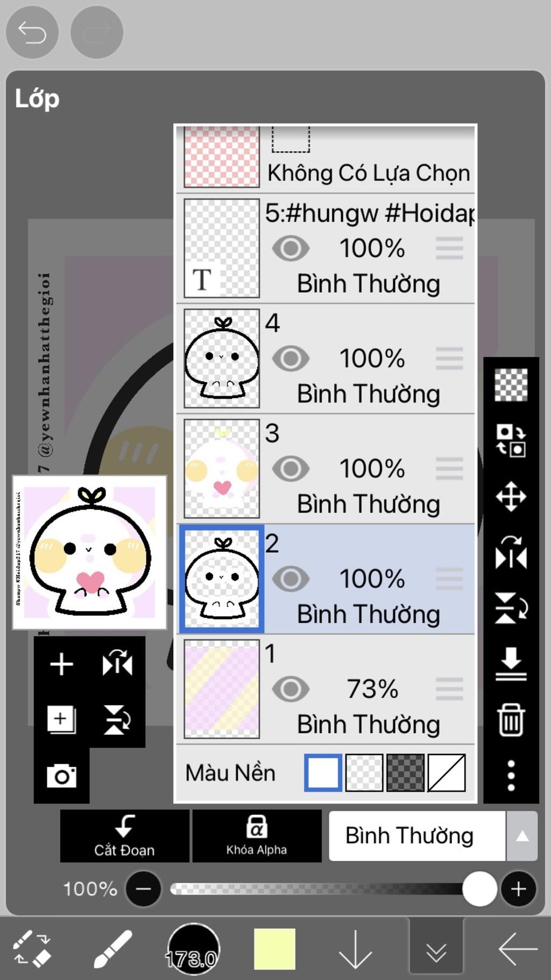Merge layer down with the download arrow icon
The height and width of the screenshot is (980, 551).
point(511,664)
